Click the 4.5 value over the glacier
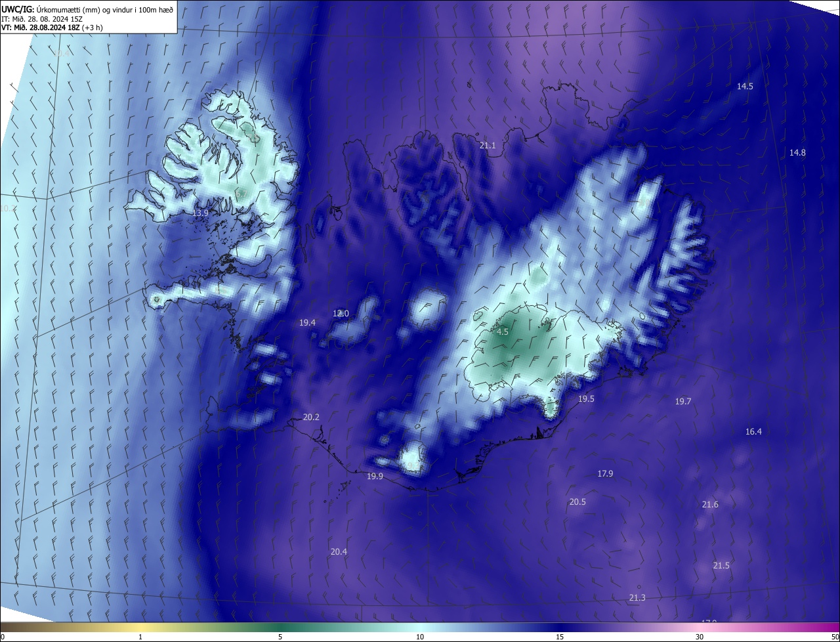Screen dimensions: 840x642 [502, 332]
